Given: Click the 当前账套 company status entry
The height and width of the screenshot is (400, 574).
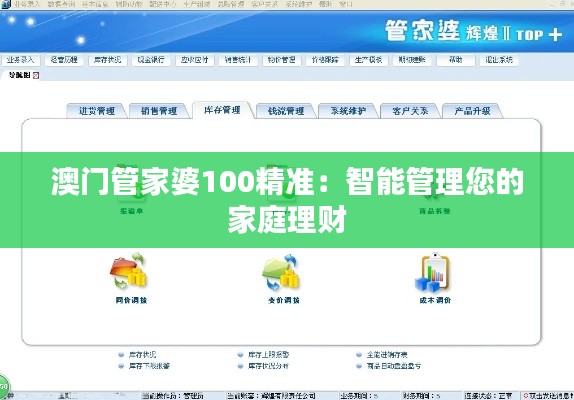Looking at the screenshot, I should 271,396.
